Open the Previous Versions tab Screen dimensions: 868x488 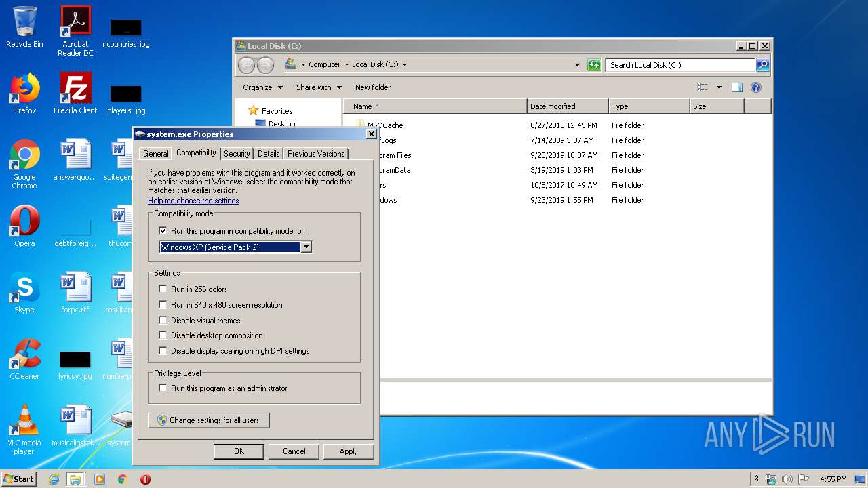[316, 154]
